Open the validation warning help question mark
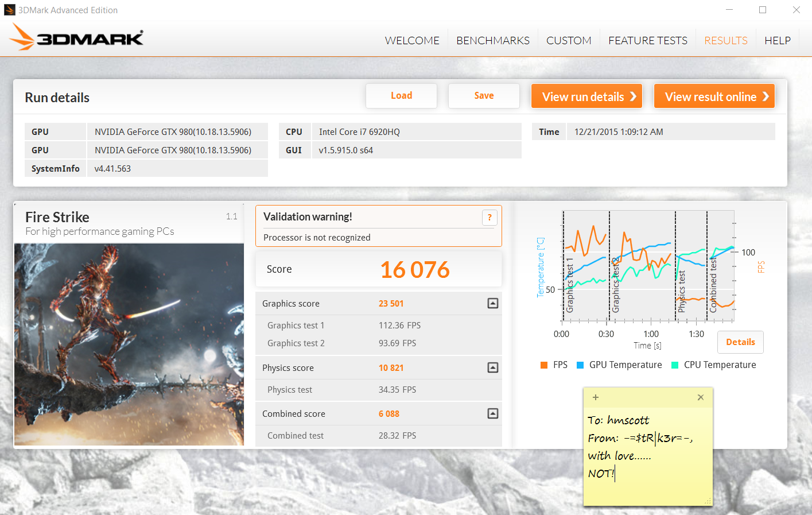812x515 pixels. tap(489, 217)
